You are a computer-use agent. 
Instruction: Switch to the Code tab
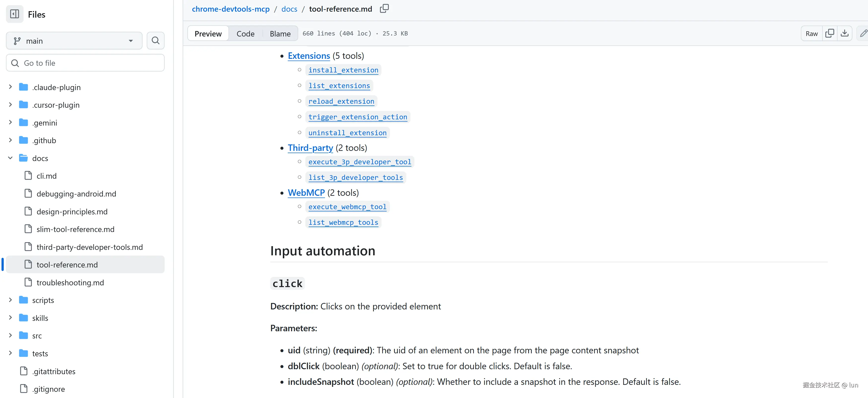point(245,34)
